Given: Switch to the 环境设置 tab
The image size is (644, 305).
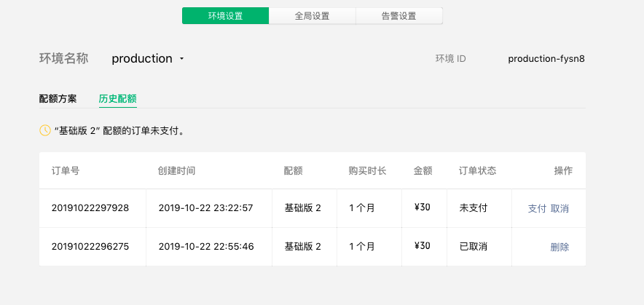Looking at the screenshot, I should (225, 16).
